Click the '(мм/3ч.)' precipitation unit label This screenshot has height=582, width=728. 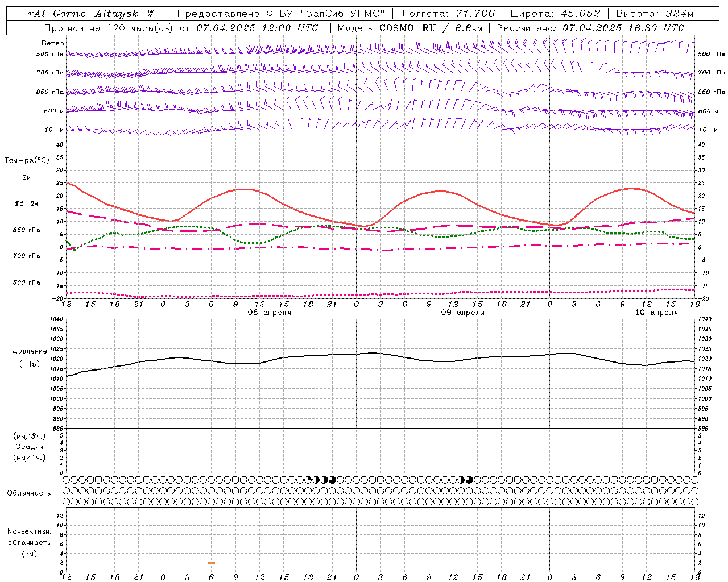[x=30, y=436]
